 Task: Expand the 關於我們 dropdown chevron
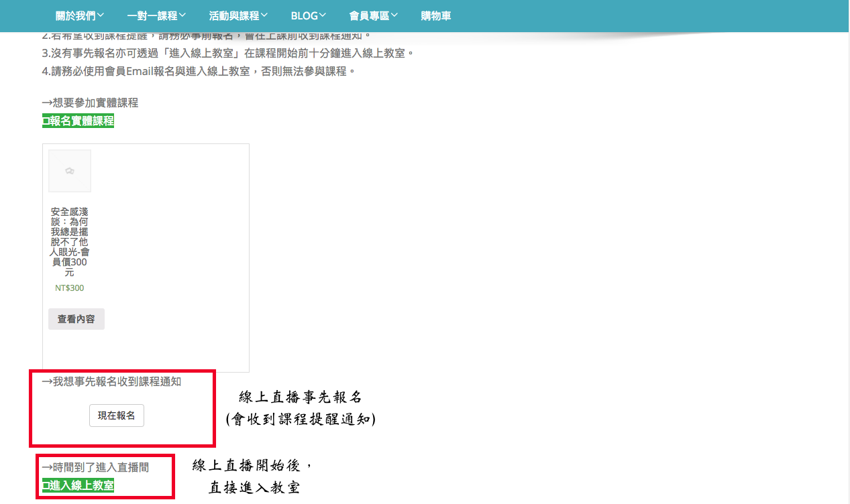point(101,15)
